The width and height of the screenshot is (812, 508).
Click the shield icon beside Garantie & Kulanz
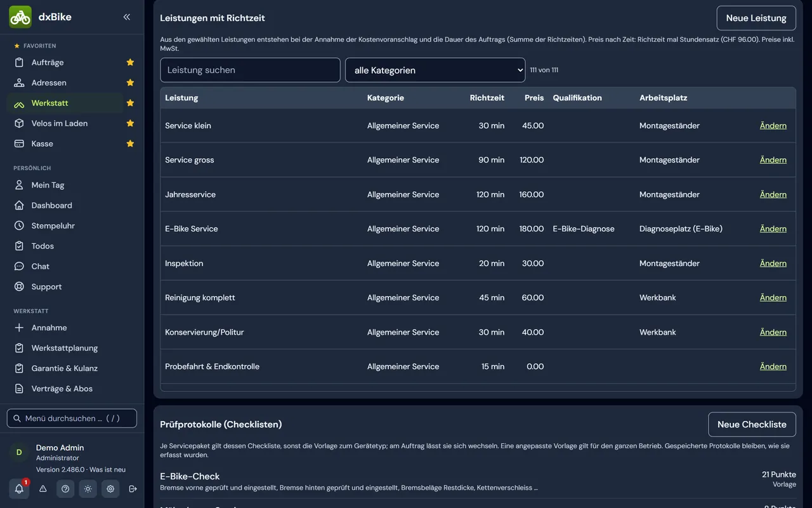19,368
